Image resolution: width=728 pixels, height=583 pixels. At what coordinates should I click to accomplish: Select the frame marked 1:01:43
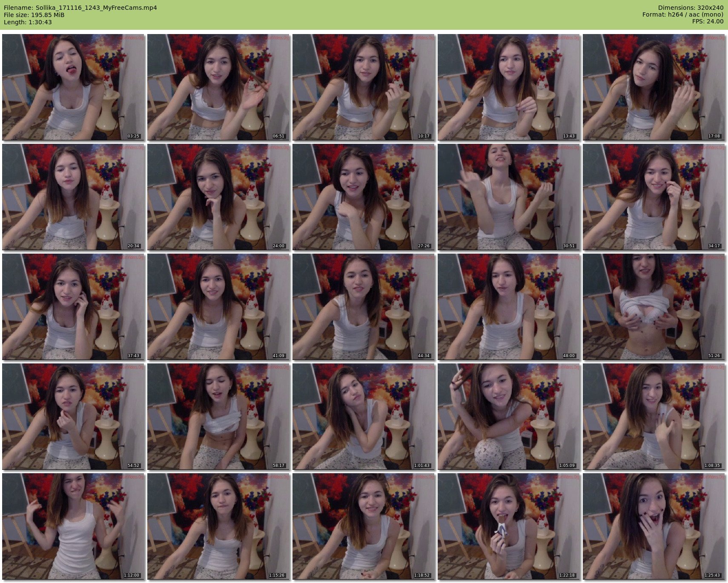(364, 417)
